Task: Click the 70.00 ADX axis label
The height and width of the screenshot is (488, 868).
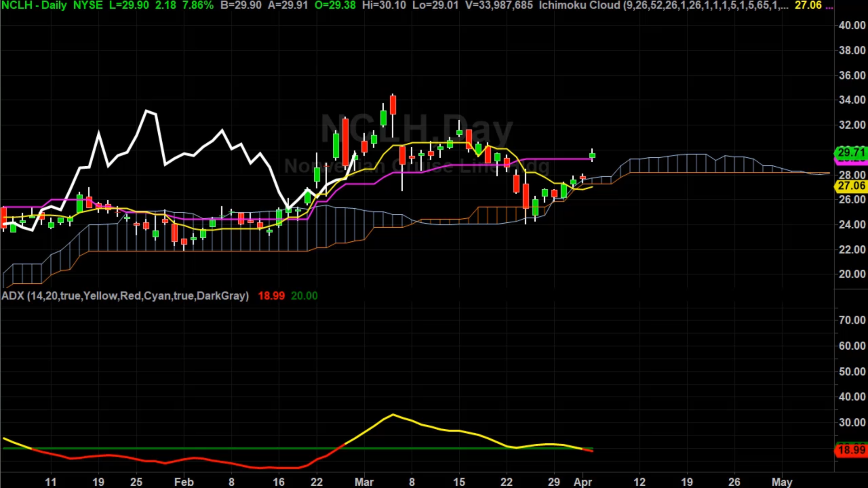Action: pyautogui.click(x=852, y=320)
